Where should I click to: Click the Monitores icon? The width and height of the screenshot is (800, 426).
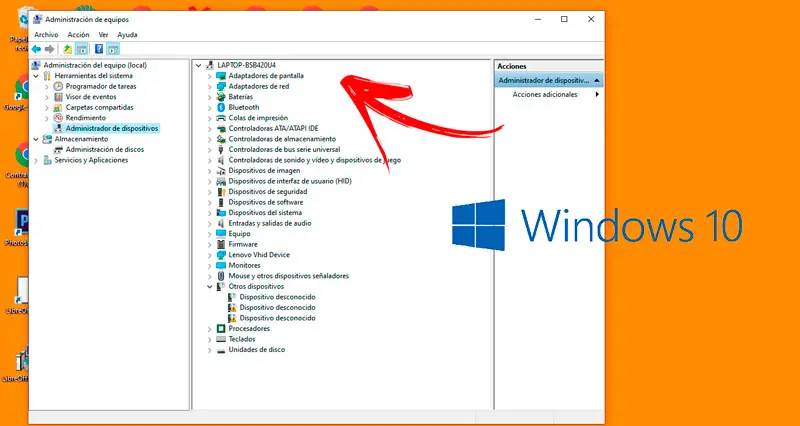[x=221, y=265]
